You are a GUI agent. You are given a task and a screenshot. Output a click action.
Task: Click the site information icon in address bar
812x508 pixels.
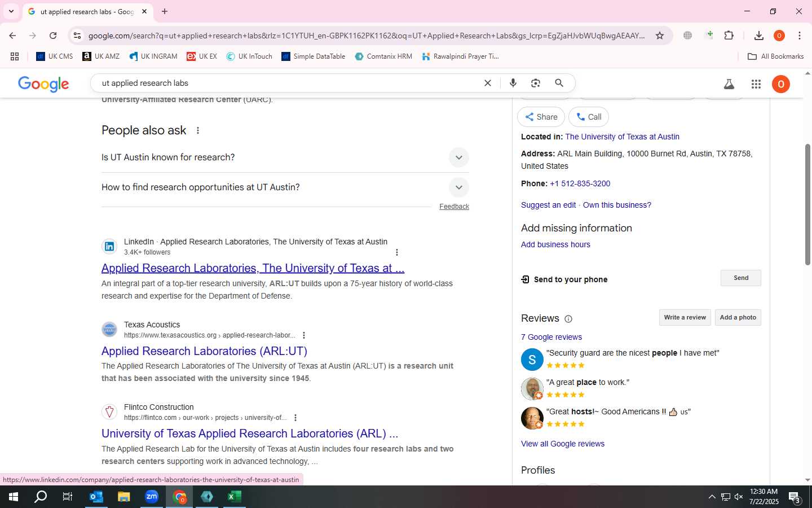tap(77, 36)
